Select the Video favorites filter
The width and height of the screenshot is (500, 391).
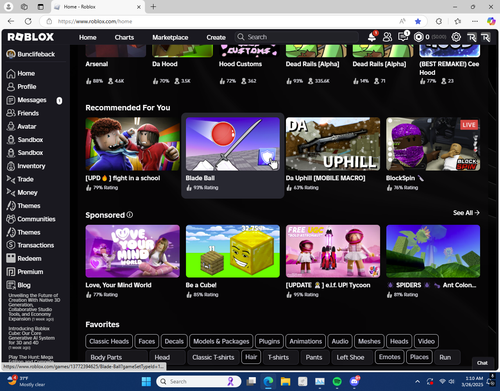click(x=426, y=341)
